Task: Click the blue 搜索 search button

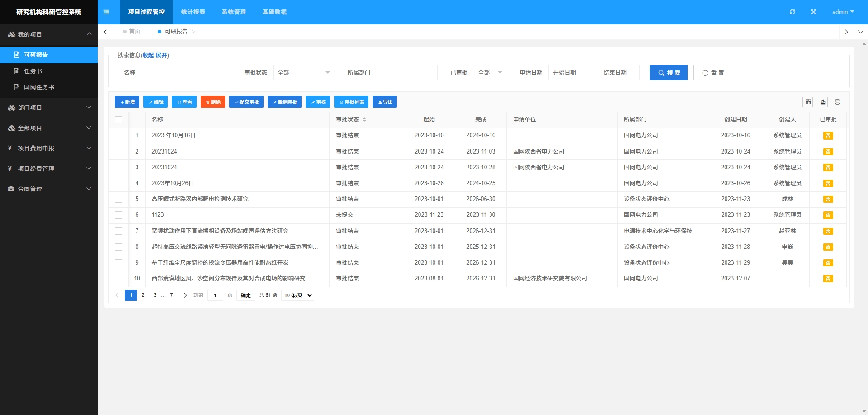Action: 668,73
